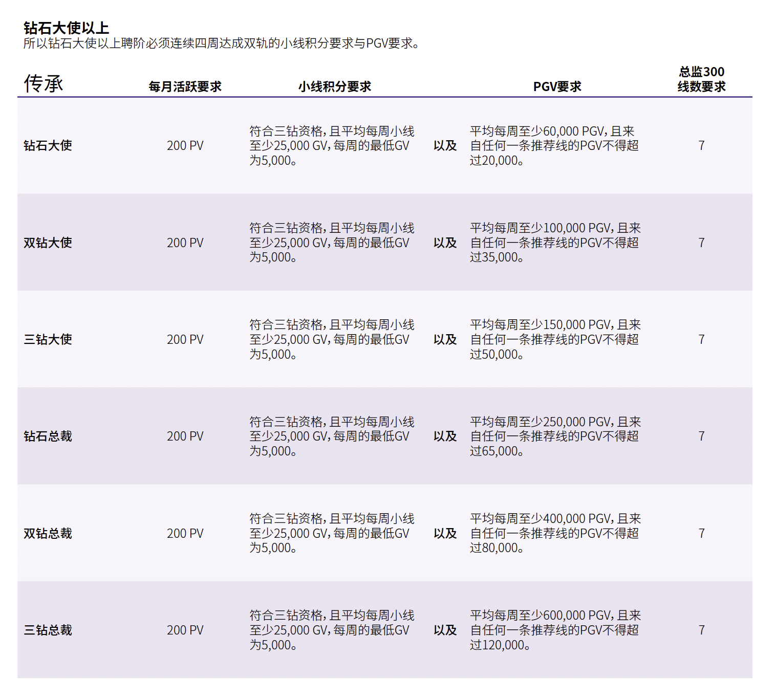The width and height of the screenshot is (775, 700).
Task: Click the 200 PV cell in 钻石大使 row
Action: pos(185,146)
